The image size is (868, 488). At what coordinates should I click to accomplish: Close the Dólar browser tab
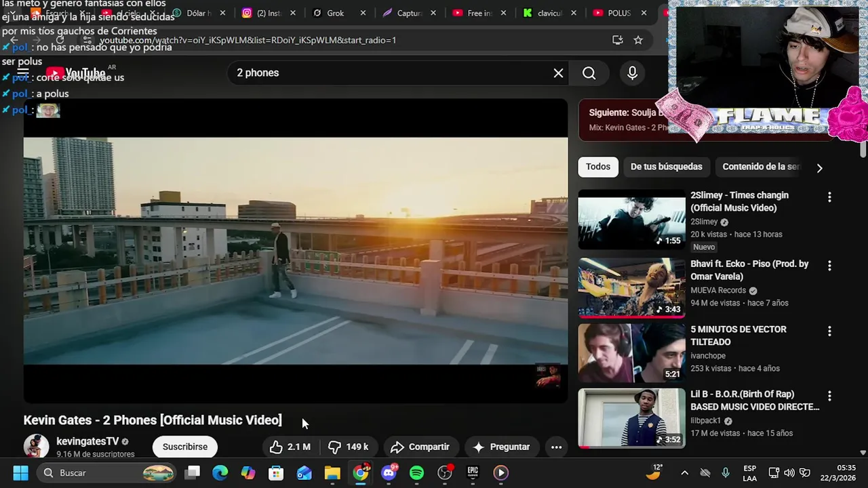(x=223, y=13)
